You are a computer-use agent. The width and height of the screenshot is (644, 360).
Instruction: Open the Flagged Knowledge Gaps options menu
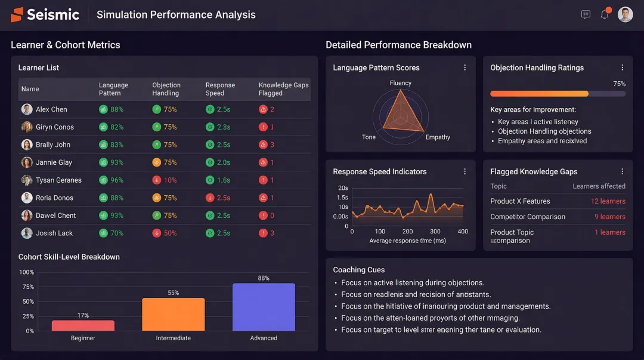623,171
